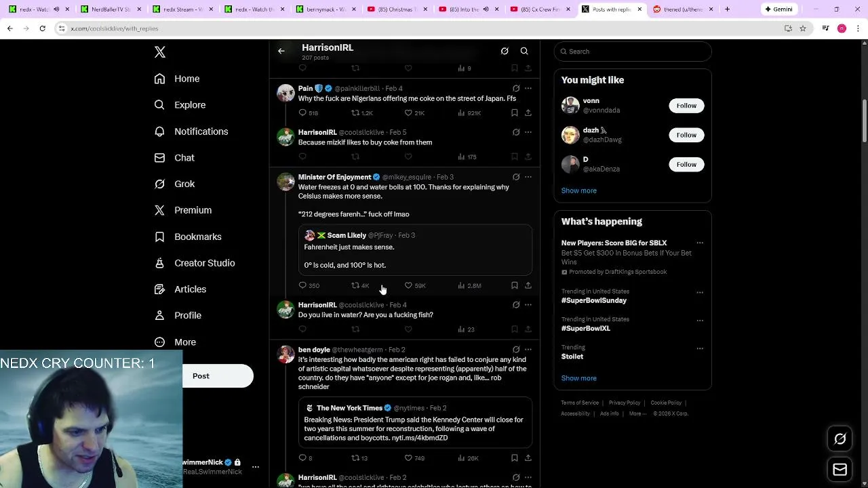
Task: Open Profile in sidebar
Action: click(x=178, y=315)
